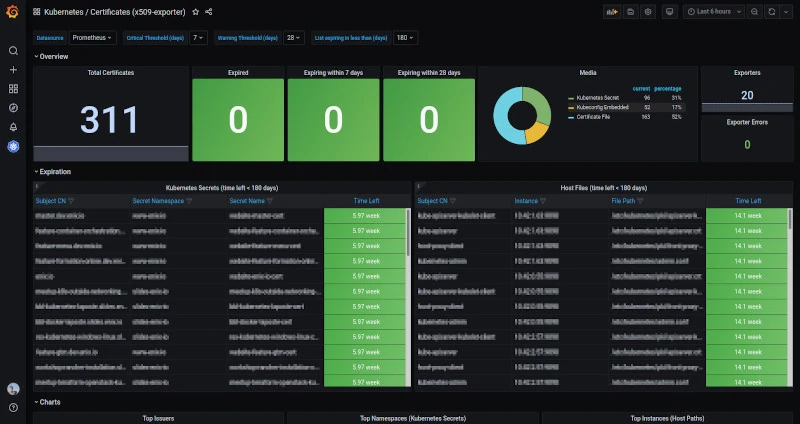
Task: Sort Kubernetes Secrets by Time Left header
Action: point(366,201)
